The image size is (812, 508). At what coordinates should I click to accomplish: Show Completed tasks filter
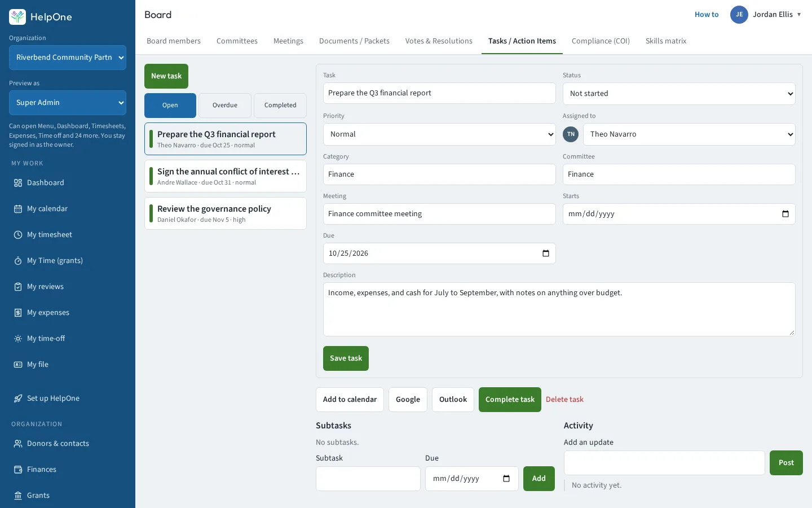pyautogui.click(x=280, y=106)
